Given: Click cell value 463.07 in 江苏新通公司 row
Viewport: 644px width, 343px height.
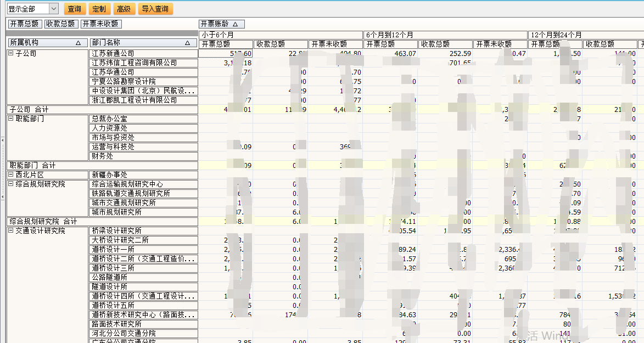Looking at the screenshot, I should [x=405, y=53].
